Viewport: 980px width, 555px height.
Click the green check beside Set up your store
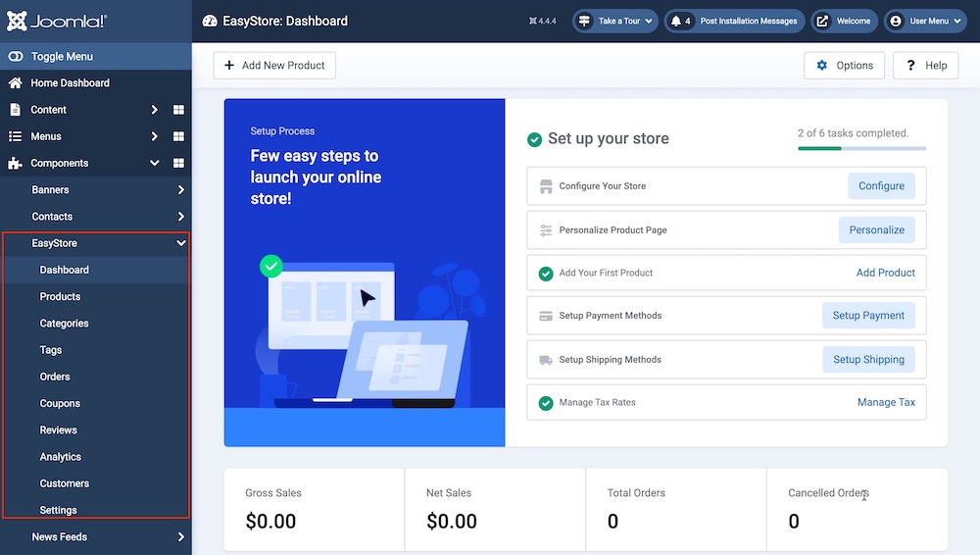coord(534,139)
